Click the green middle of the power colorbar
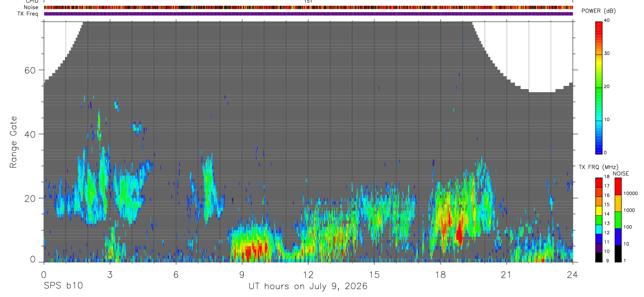644x297 pixels. [599, 87]
